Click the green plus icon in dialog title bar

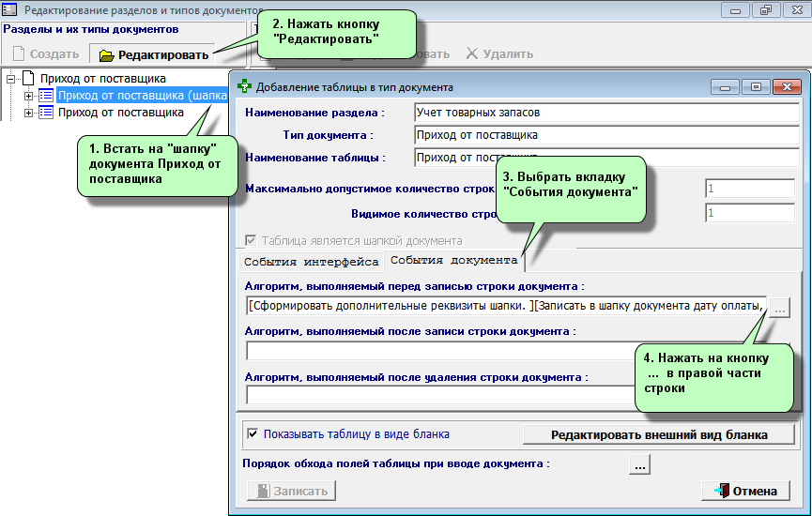pyautogui.click(x=246, y=87)
